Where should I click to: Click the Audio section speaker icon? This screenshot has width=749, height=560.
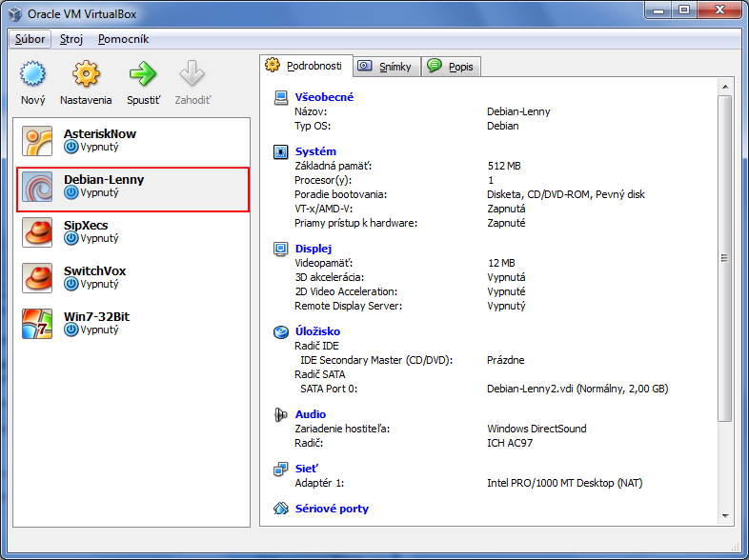coord(281,415)
